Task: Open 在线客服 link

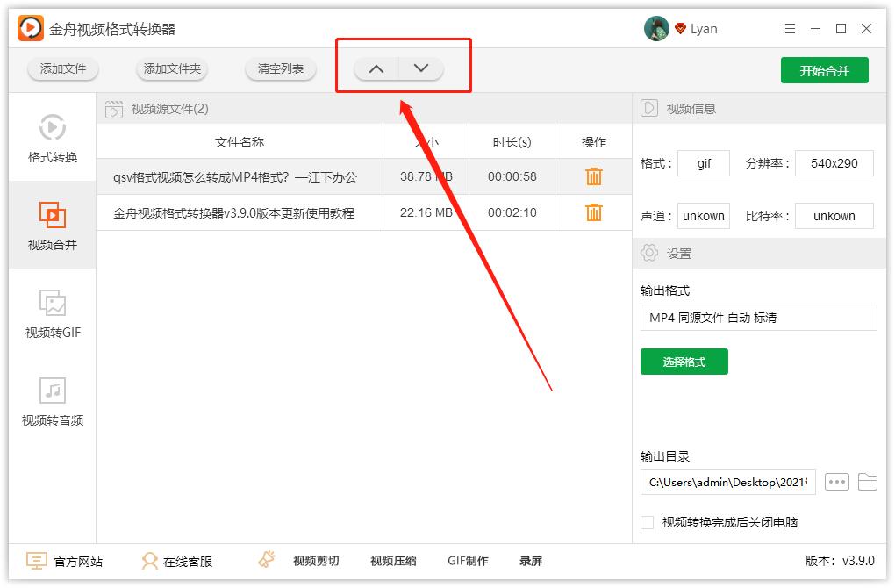Action: 187,561
